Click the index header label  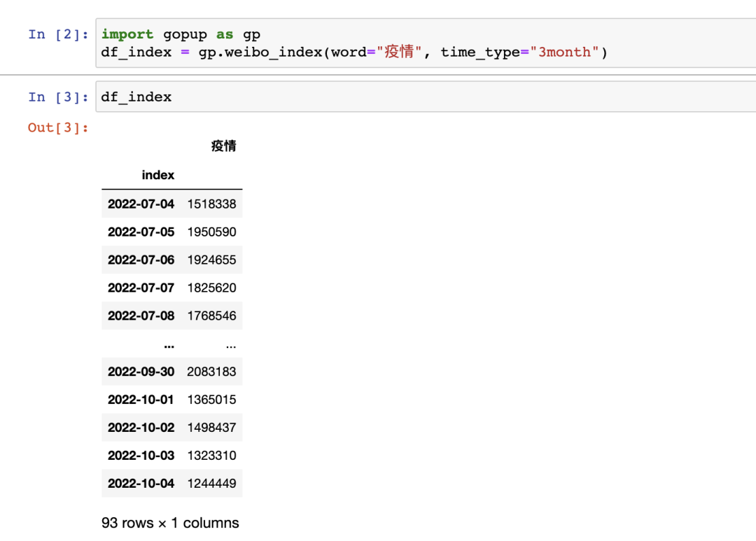click(157, 175)
